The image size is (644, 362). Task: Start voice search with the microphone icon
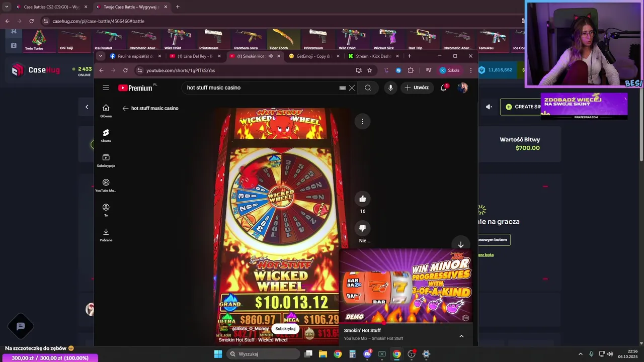pos(390,87)
